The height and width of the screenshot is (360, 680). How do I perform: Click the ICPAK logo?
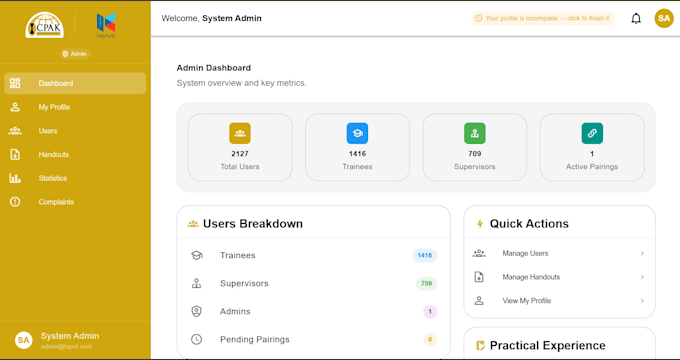[x=44, y=25]
